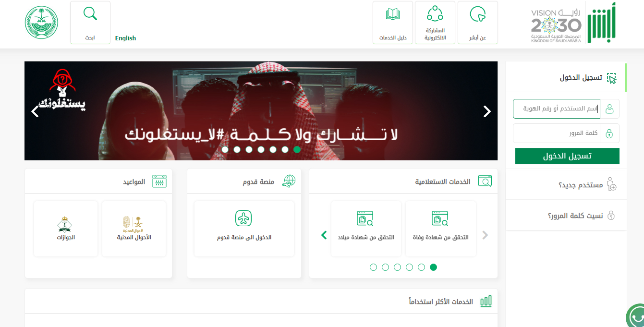Select the active green banner carousel dot
644x327 pixels.
pos(297,149)
